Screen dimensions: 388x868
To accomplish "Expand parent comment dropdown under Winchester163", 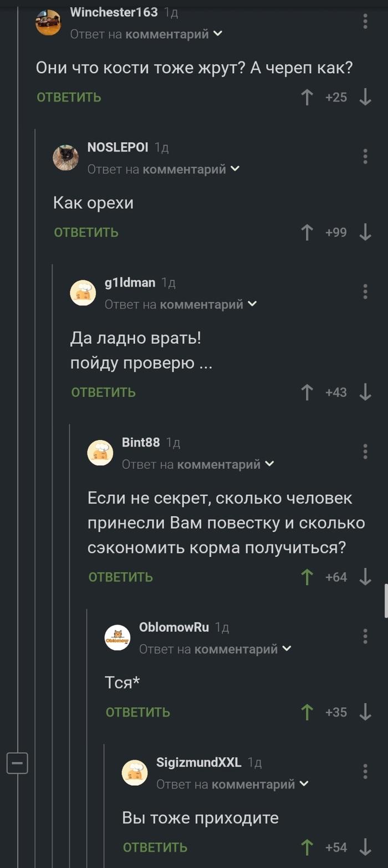I will click(x=218, y=34).
